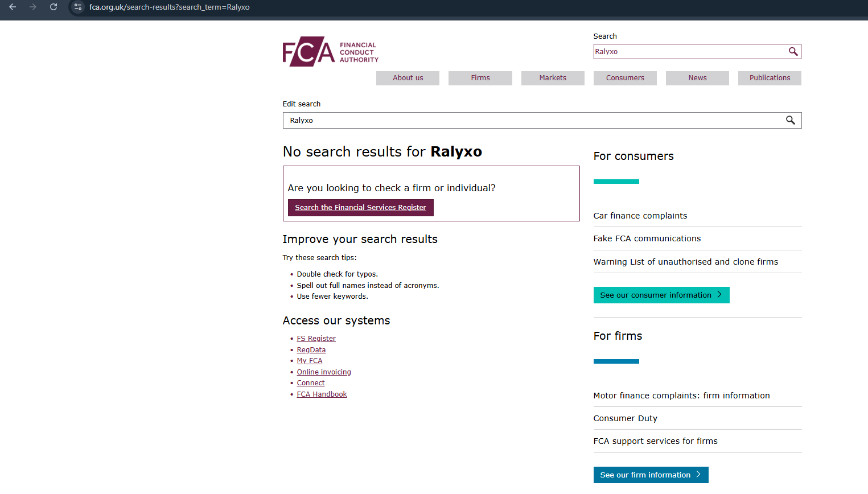Viewport: 868px width, 494px height.
Task: Click the browser address bar URL
Action: pos(170,7)
